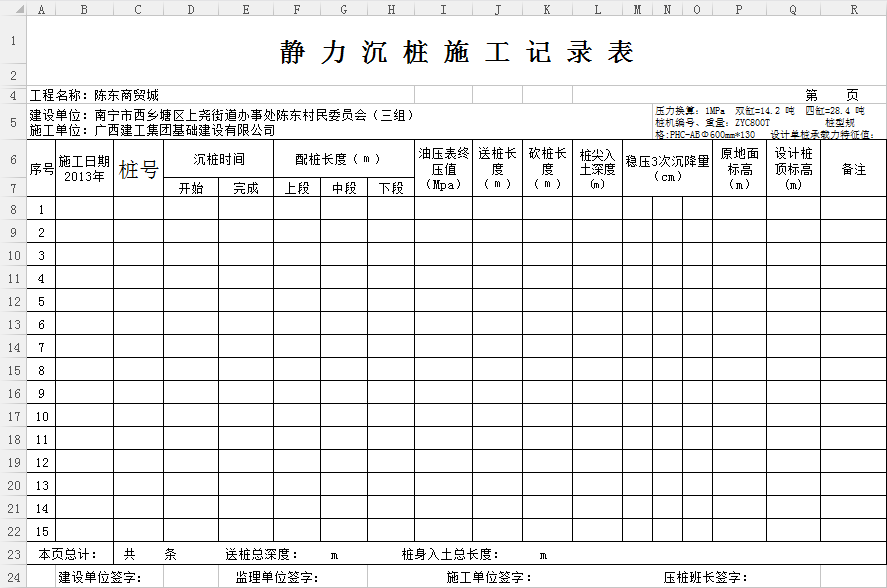Click the select-all corner of the sheet
The width and height of the screenshot is (887, 588).
coord(13,9)
